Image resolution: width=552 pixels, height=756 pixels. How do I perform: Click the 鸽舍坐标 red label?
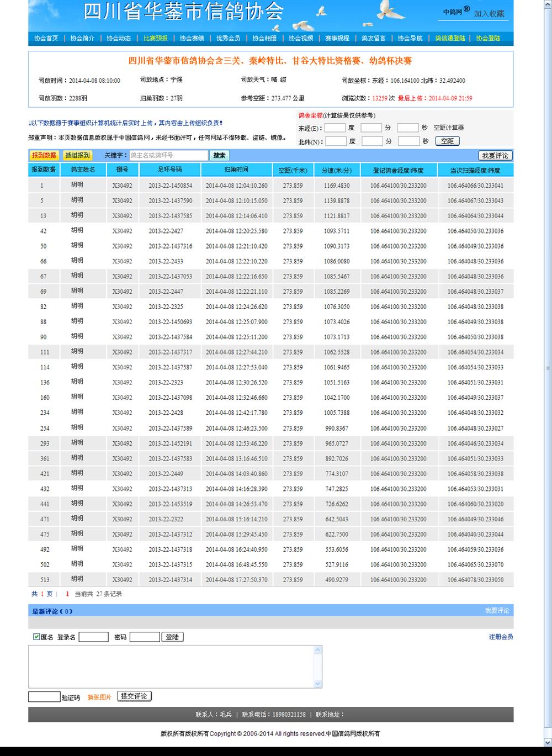click(x=310, y=115)
